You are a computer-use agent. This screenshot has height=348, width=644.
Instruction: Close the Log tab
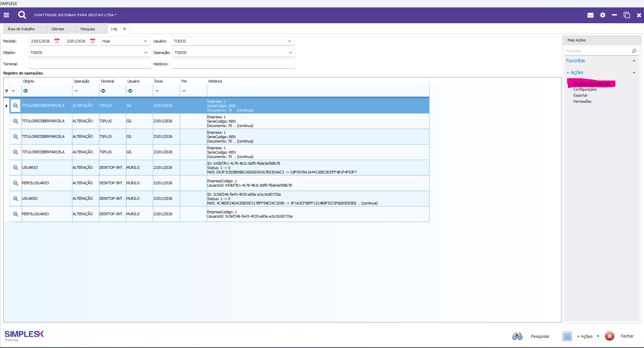(x=124, y=29)
